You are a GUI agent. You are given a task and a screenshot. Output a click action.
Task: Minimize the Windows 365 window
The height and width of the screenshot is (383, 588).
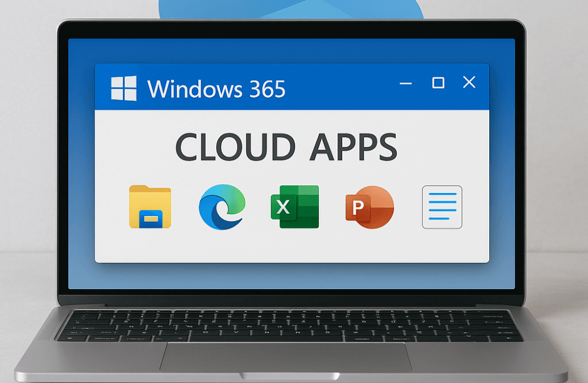(405, 84)
